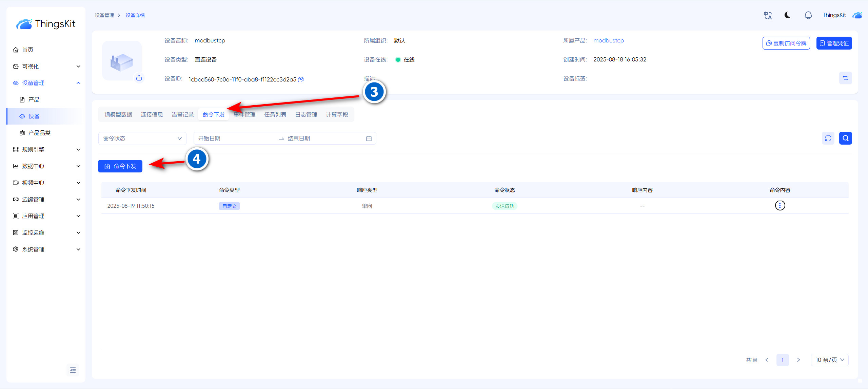Click upload icon on device image
Screen dimensions: 868x389
(x=139, y=78)
